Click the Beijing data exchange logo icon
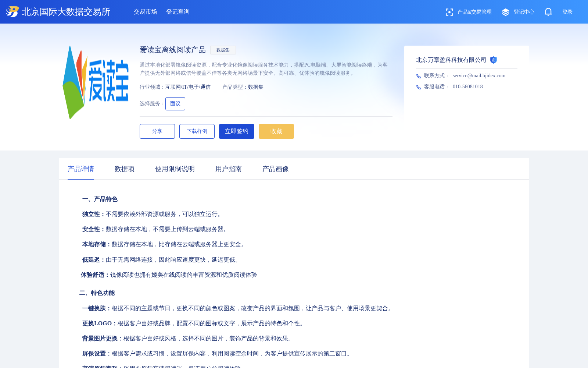 pos(12,12)
